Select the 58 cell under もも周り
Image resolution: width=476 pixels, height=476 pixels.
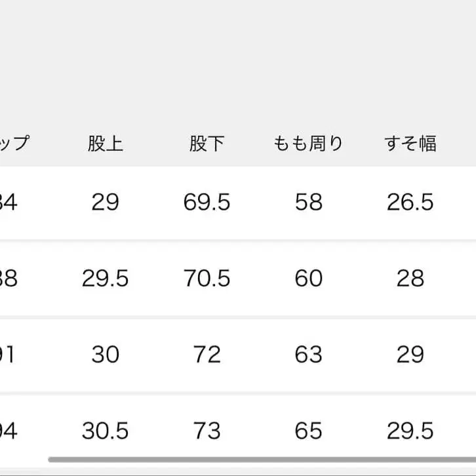click(308, 203)
